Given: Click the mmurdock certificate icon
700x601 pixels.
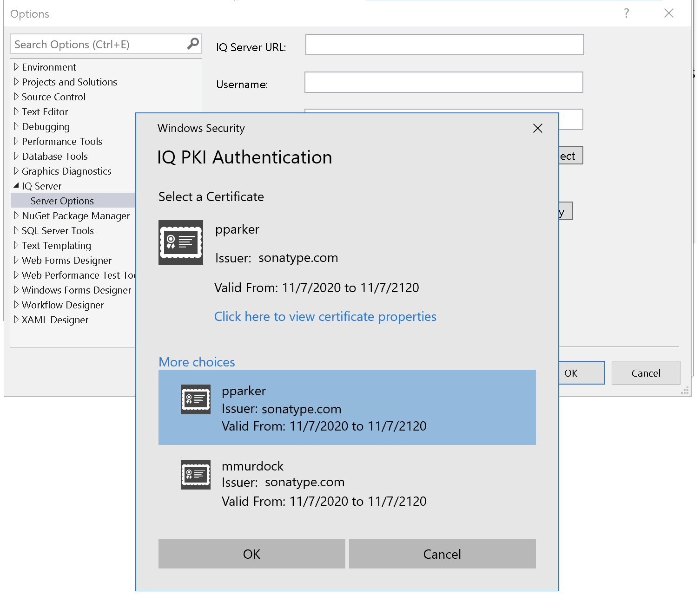Looking at the screenshot, I should [x=196, y=475].
